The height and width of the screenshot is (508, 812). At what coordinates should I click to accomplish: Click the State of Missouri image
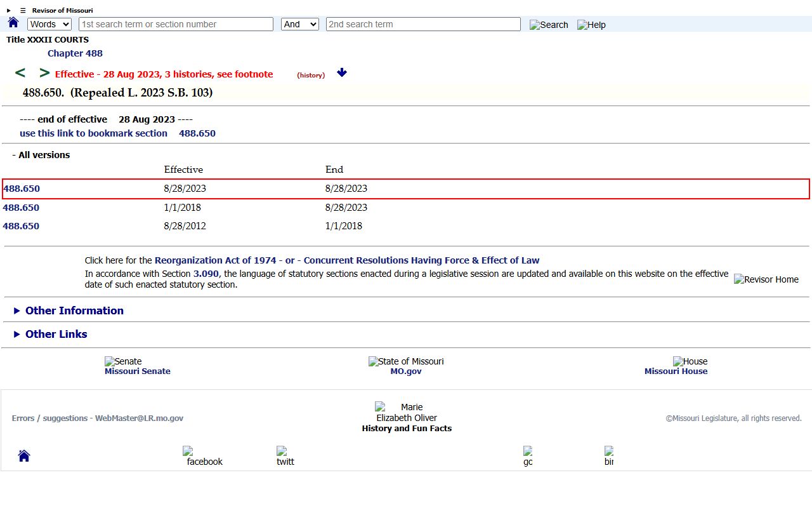(406, 361)
